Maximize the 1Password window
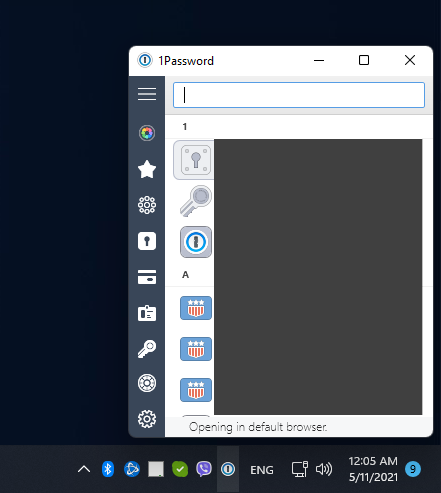The height and width of the screenshot is (493, 441). click(364, 60)
